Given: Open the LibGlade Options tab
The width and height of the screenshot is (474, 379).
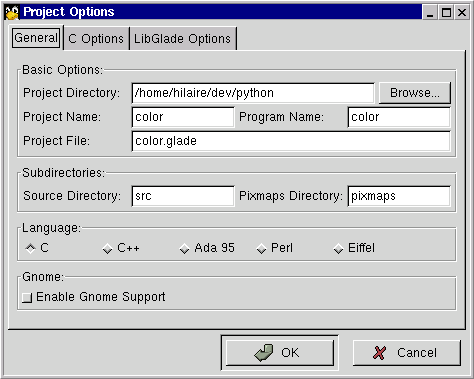Looking at the screenshot, I should [182, 39].
